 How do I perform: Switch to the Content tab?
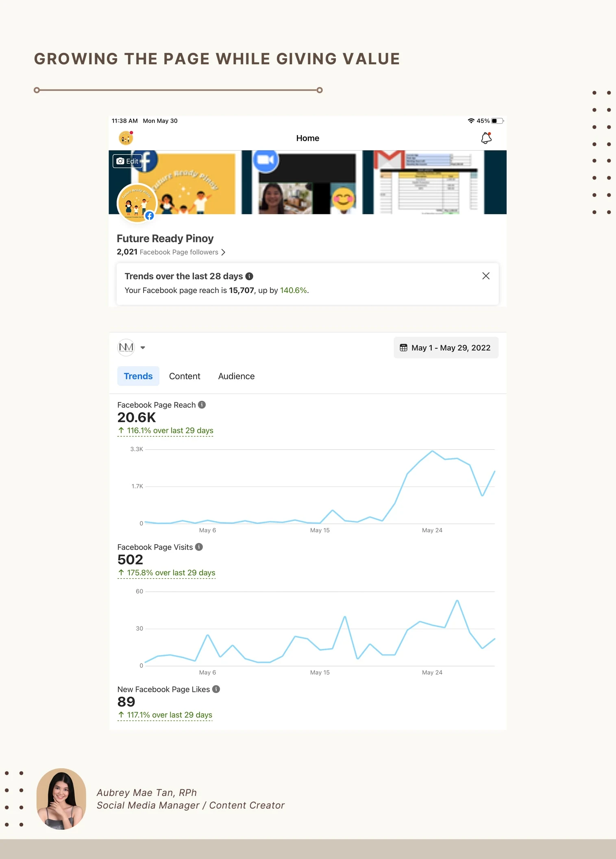185,376
